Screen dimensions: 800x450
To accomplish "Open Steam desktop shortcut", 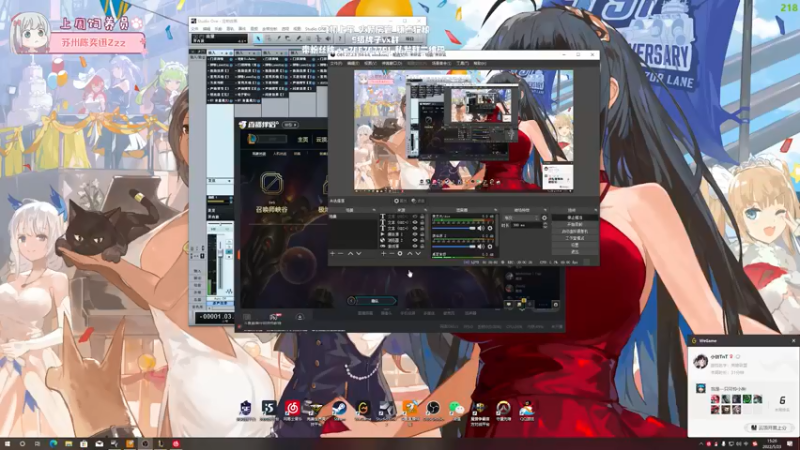I will [x=339, y=408].
